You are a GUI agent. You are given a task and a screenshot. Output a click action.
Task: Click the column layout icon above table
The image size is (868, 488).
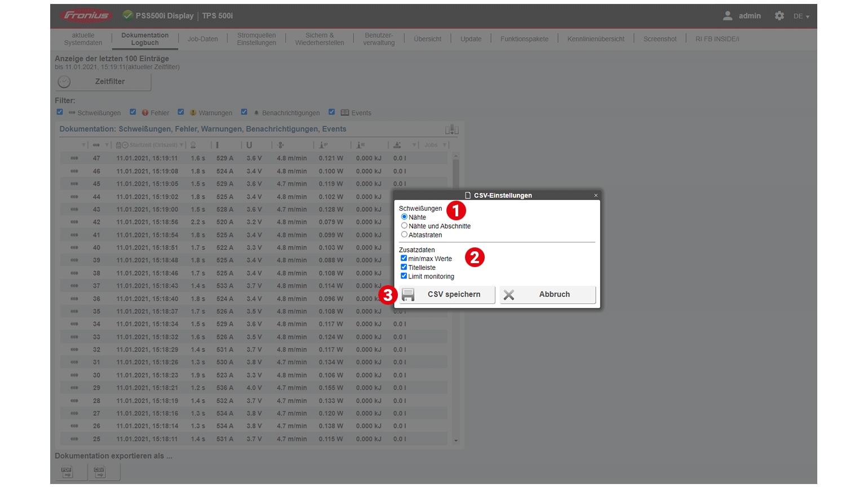click(451, 130)
